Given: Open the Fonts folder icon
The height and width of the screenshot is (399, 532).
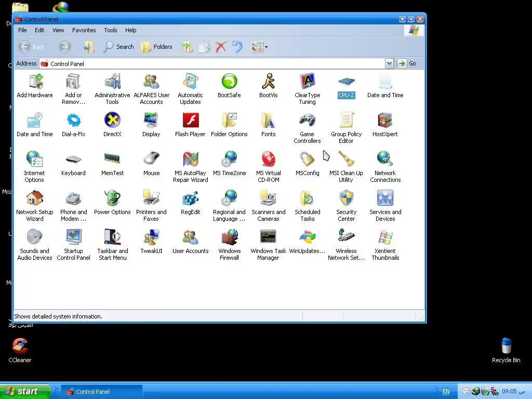Looking at the screenshot, I should click(x=269, y=125).
